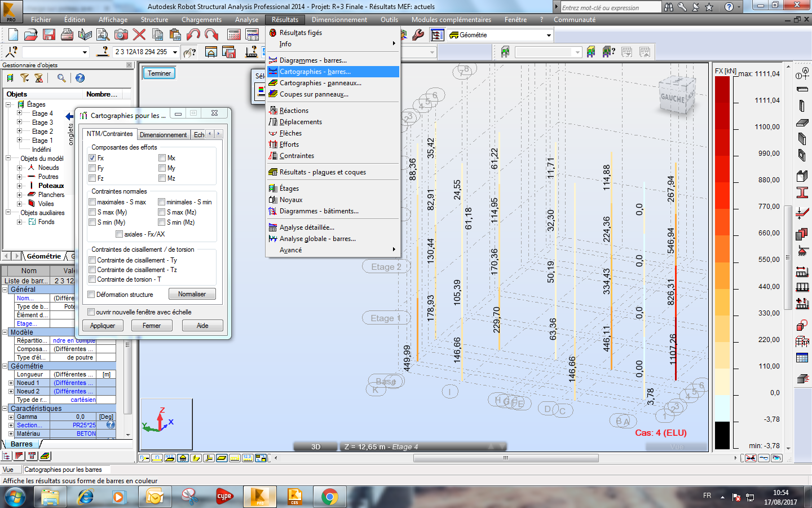Open the Géométrie layout dropdown

[549, 35]
